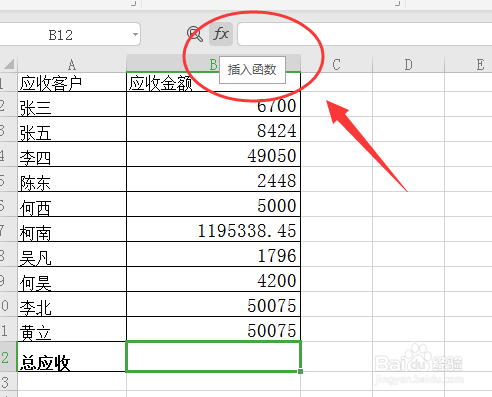Viewport: 492px width, 397px height.
Task: Select column A header
Action: [x=72, y=64]
